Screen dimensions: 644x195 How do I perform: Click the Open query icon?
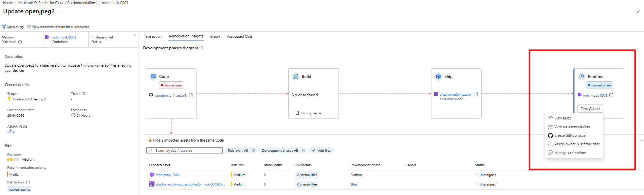(x=4, y=27)
